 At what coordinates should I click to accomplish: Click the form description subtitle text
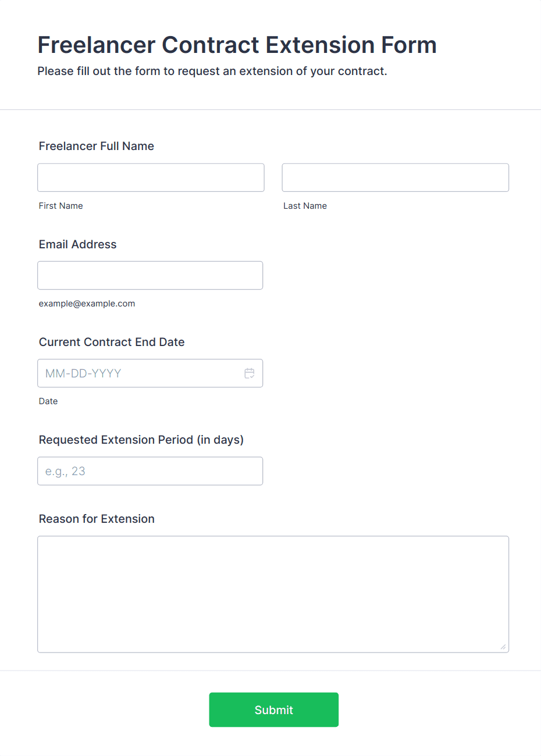[x=212, y=71]
